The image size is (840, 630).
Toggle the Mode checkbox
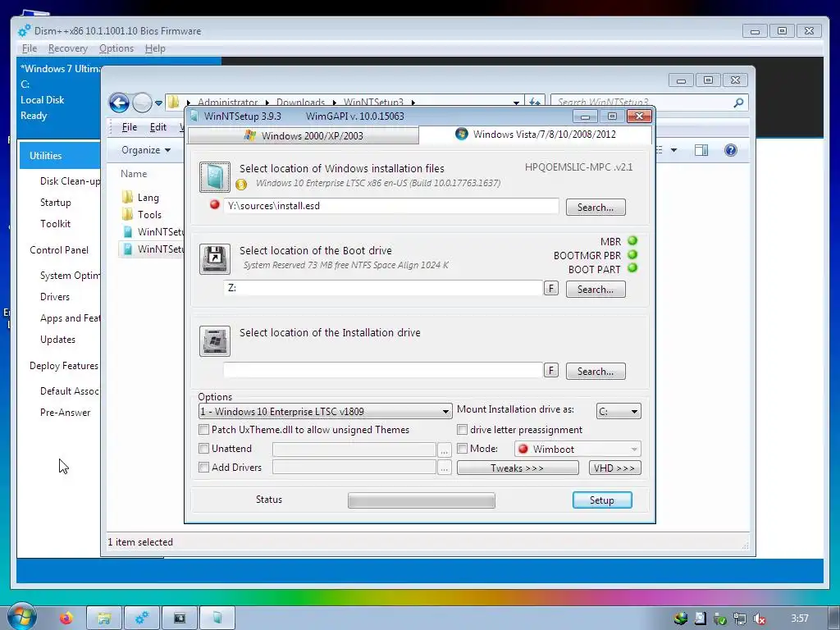point(463,449)
